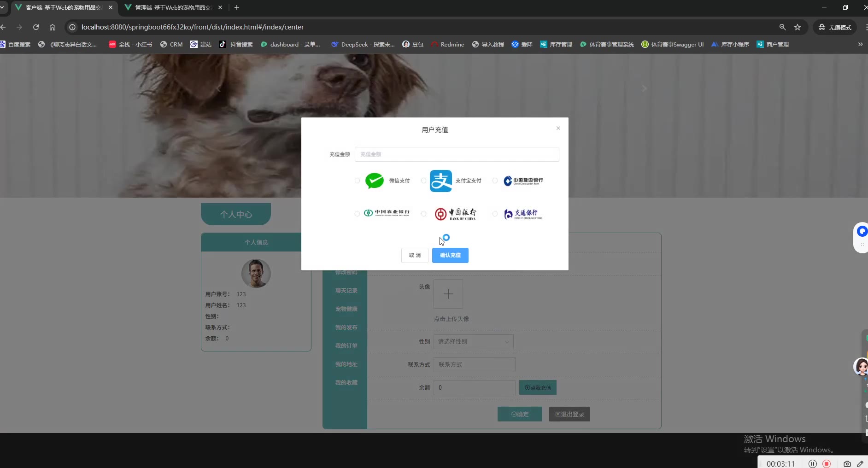Show the next carousel banner image
The height and width of the screenshot is (468, 868).
coord(644,88)
